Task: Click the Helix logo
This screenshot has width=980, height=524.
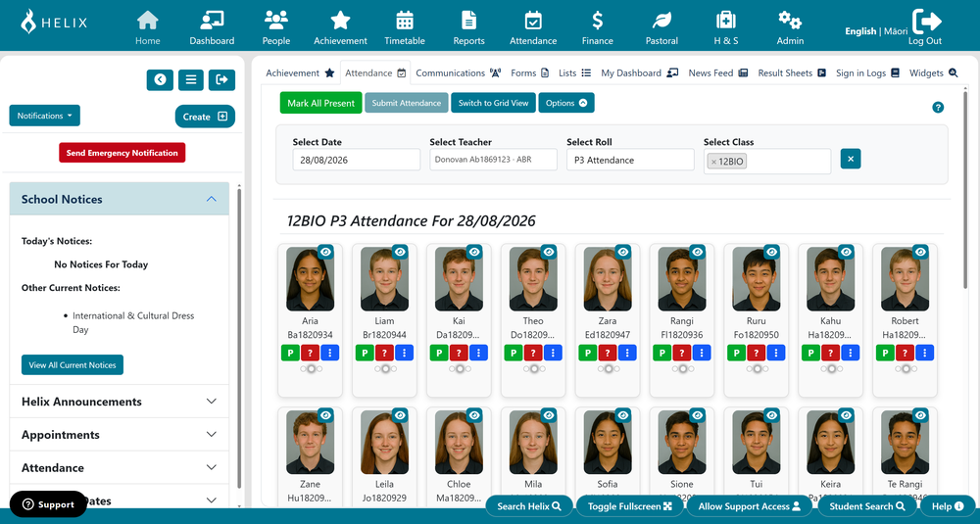Action: click(x=54, y=22)
